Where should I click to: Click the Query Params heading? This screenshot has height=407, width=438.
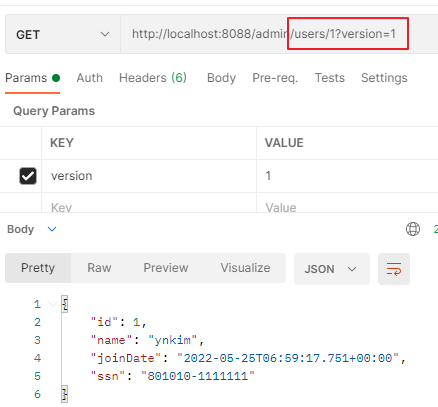pos(54,111)
